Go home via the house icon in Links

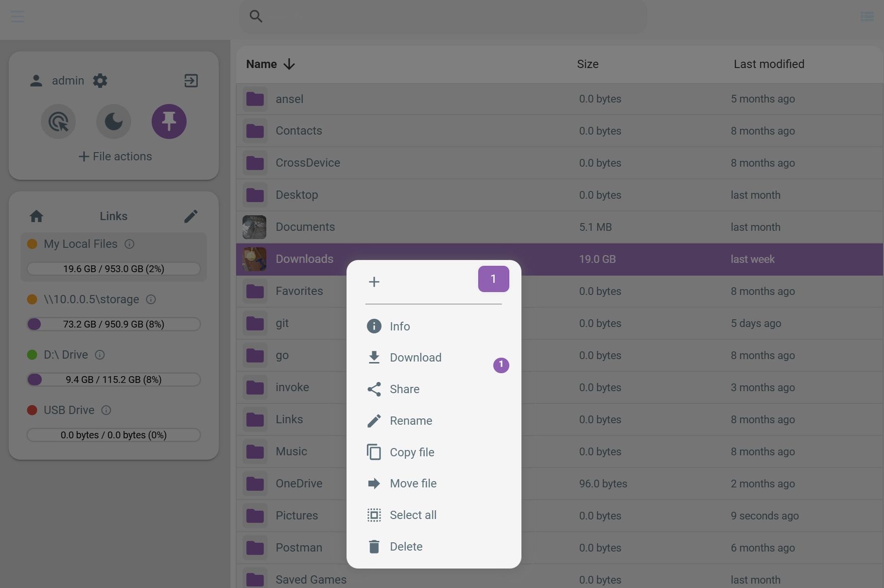(x=36, y=216)
